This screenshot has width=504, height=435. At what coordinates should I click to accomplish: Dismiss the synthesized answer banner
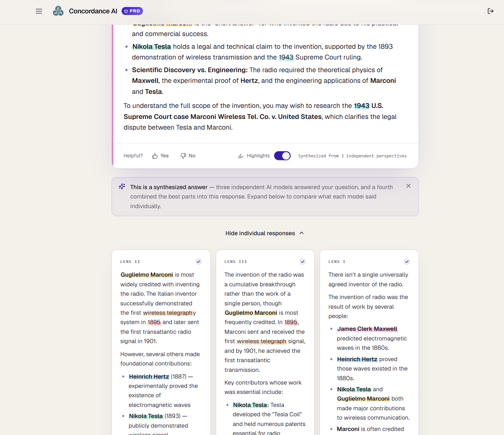[408, 186]
